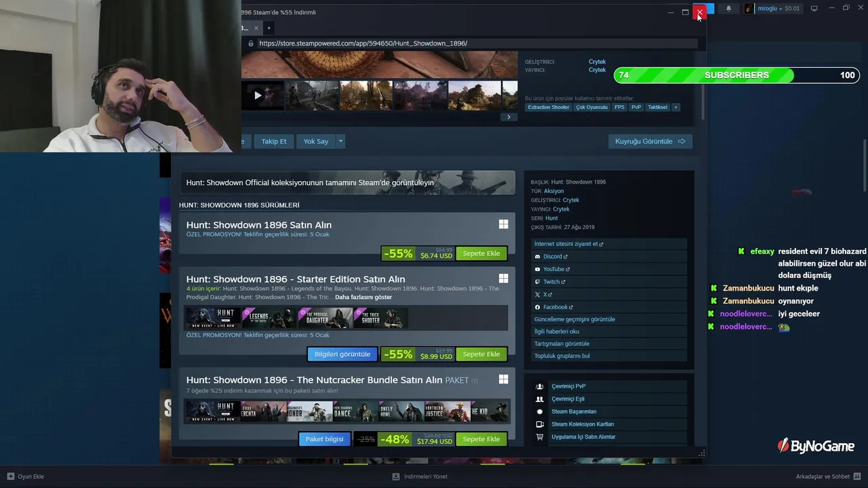This screenshot has width=868, height=488.
Task: Click the Hunt series link
Action: click(551, 218)
